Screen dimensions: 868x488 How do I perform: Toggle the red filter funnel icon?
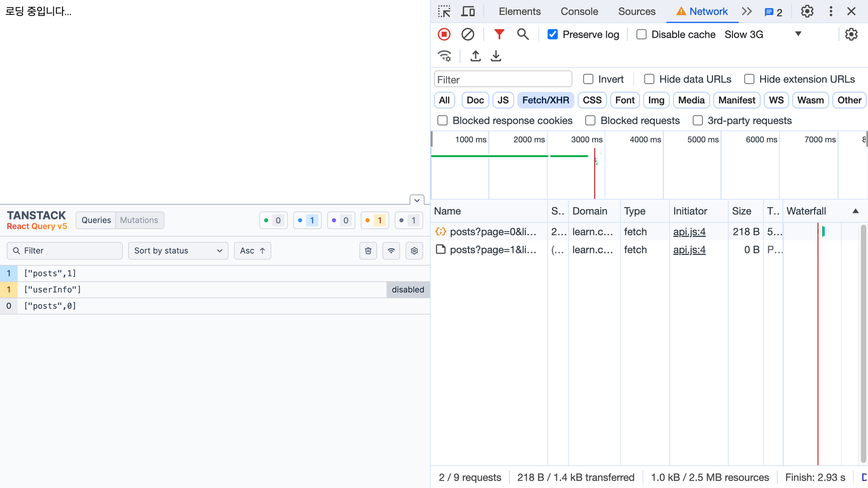point(499,34)
